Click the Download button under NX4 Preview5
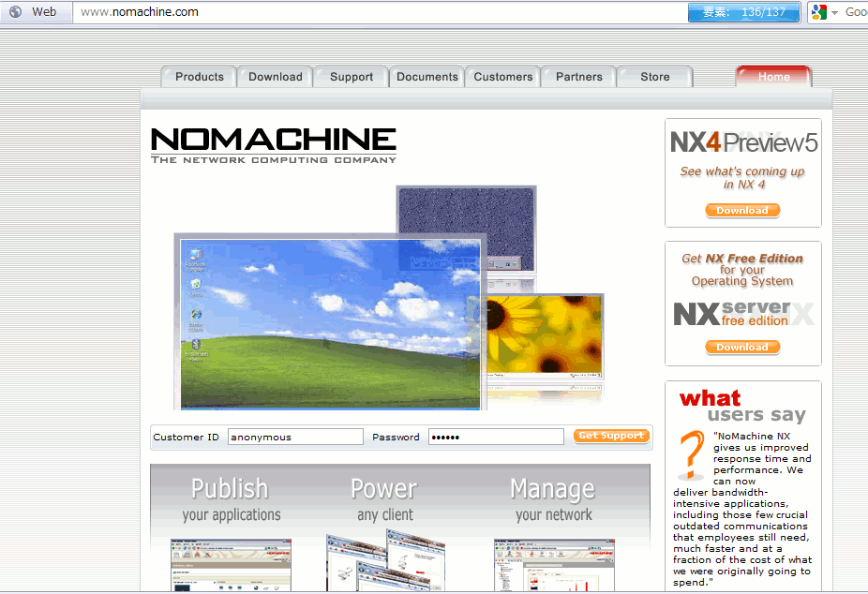 point(742,210)
